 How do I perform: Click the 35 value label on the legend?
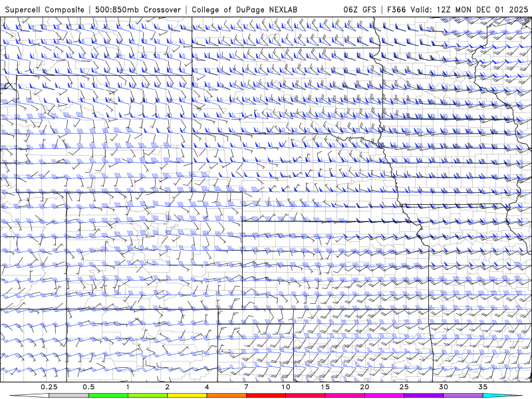pyautogui.click(x=483, y=387)
